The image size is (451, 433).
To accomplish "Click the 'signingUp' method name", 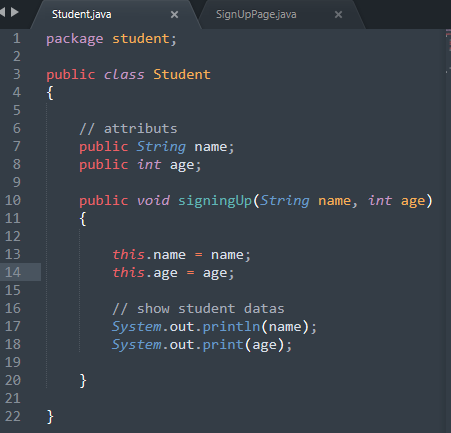I will pos(215,201).
